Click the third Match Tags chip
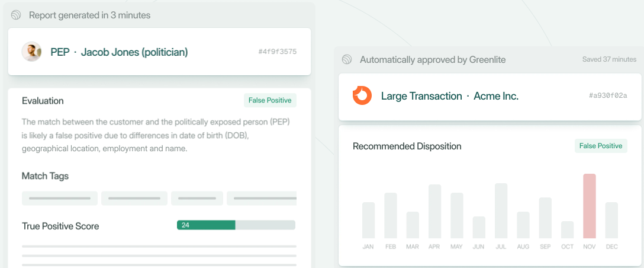Screen dimensions: 644x268 tap(197, 198)
